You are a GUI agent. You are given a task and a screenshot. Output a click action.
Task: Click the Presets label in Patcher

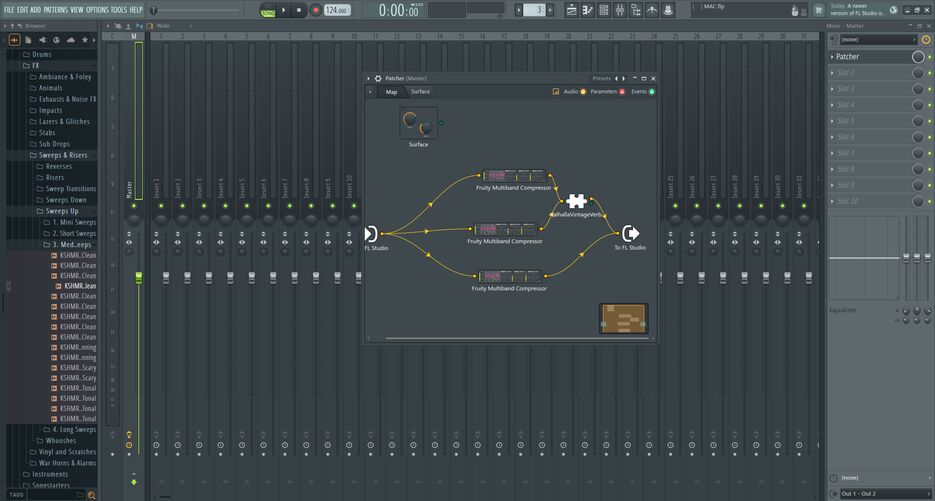click(601, 78)
